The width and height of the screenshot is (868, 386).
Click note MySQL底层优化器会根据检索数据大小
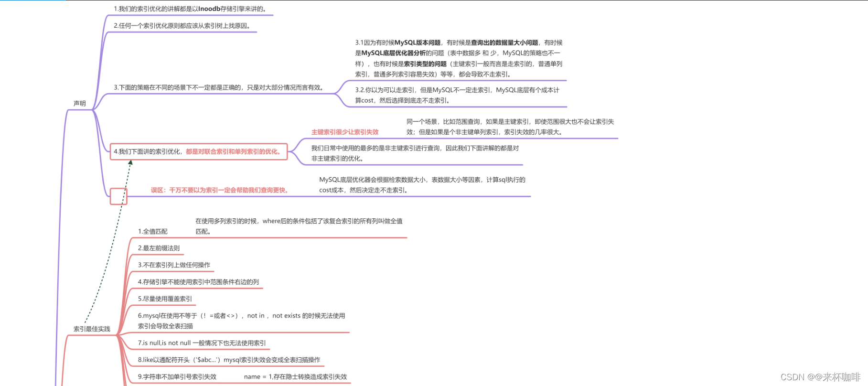(422, 185)
